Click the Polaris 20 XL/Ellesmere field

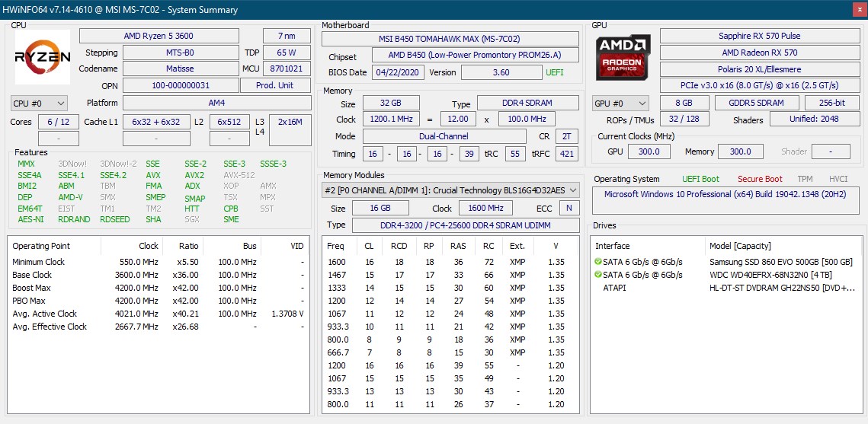[x=760, y=69]
